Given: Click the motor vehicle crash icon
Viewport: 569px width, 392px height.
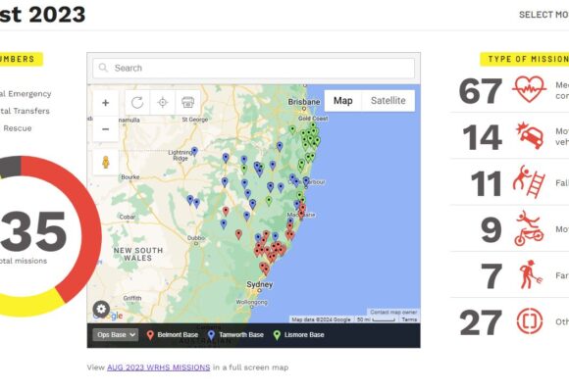Looking at the screenshot, I should click(530, 135).
